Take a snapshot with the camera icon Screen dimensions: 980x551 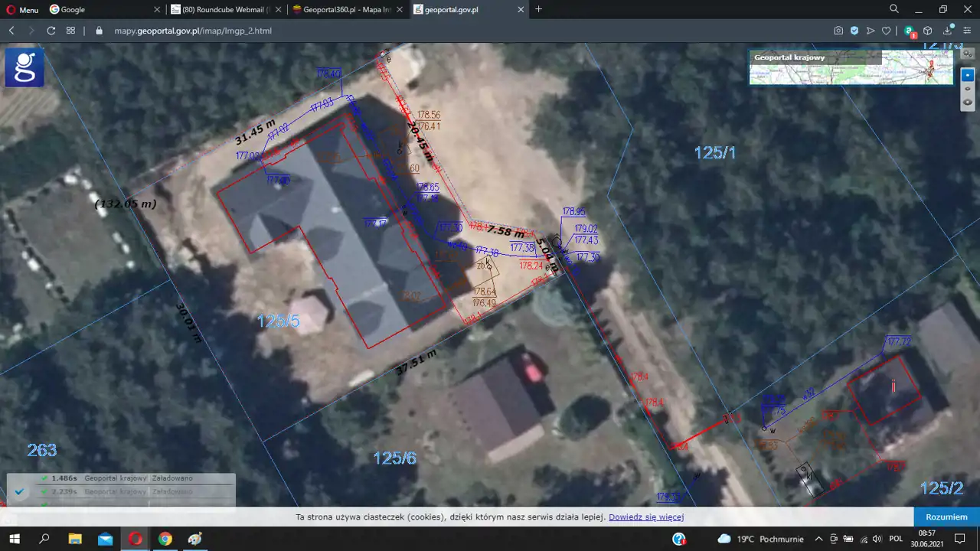coord(838,31)
